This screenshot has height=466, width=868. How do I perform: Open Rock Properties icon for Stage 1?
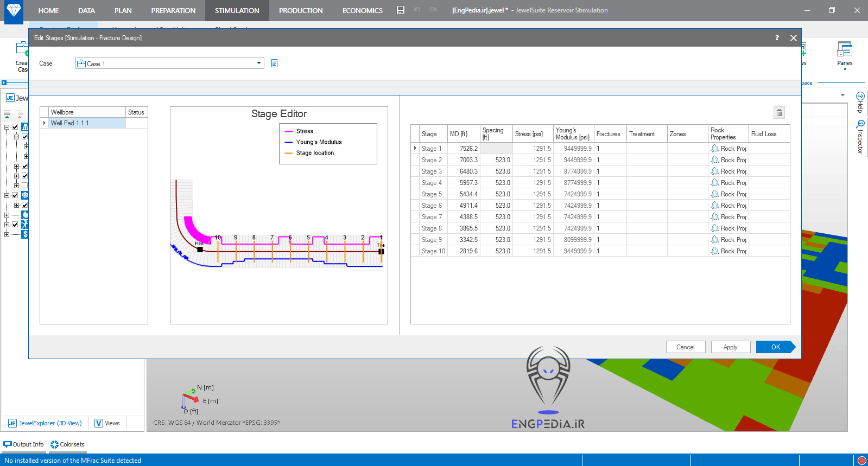pyautogui.click(x=715, y=149)
